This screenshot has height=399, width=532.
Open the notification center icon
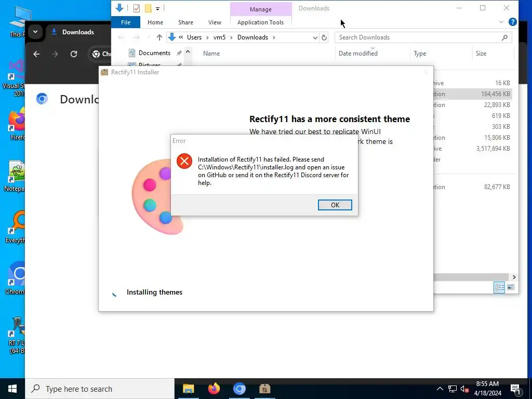click(x=515, y=390)
